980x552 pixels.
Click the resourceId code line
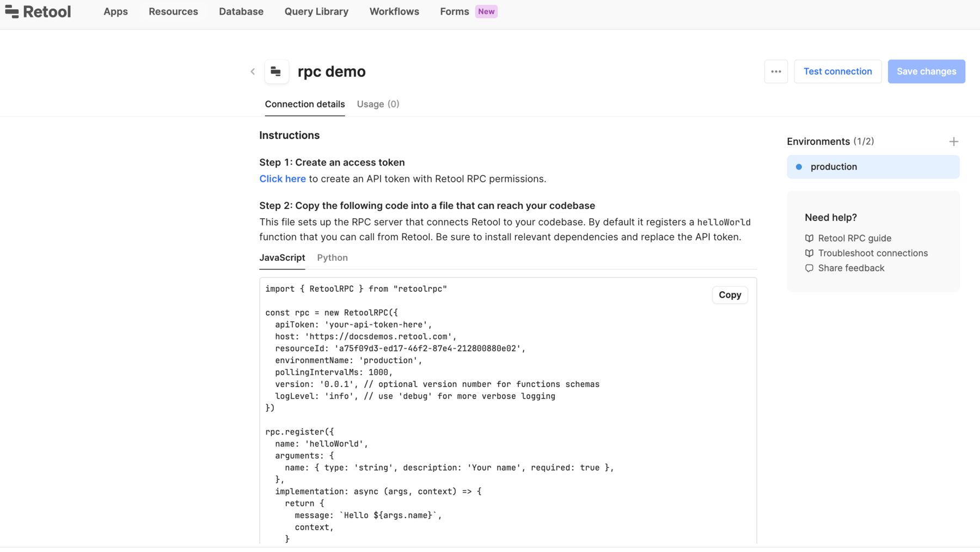[x=400, y=349]
